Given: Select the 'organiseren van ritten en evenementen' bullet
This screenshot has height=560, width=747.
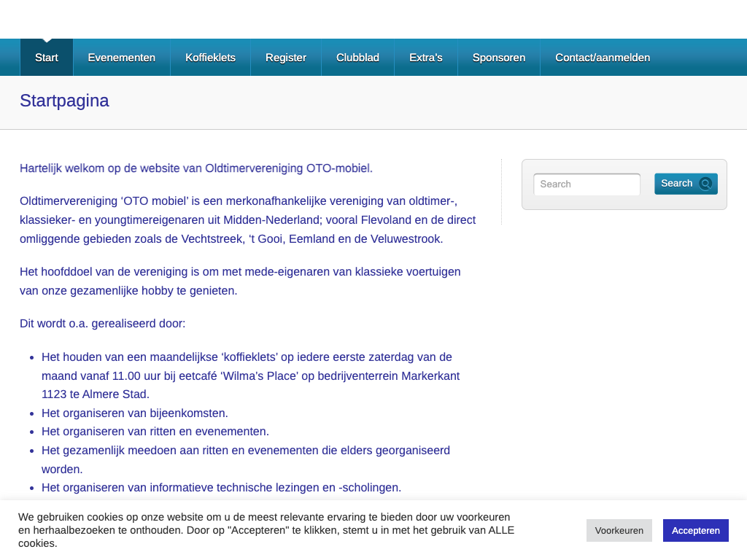Looking at the screenshot, I should coord(155,432).
